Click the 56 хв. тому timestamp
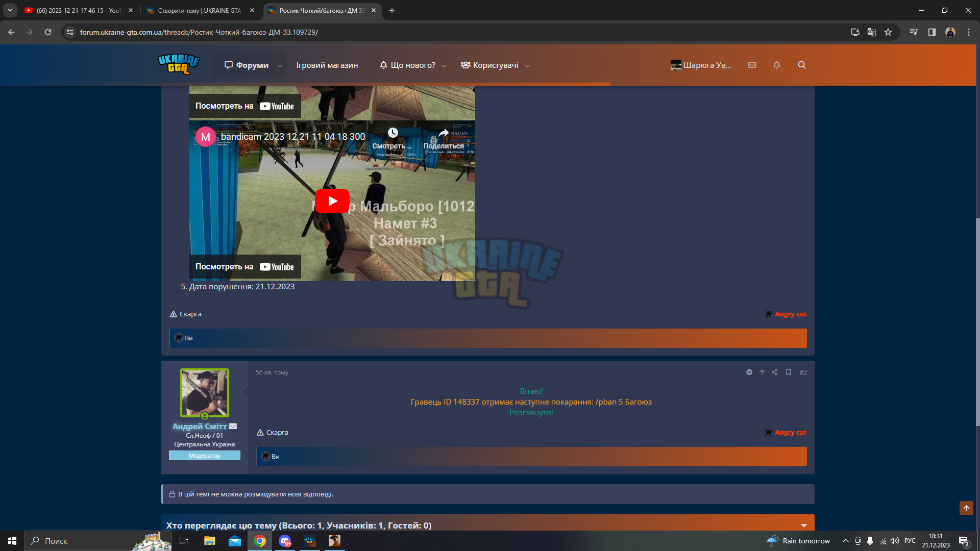 pos(272,372)
